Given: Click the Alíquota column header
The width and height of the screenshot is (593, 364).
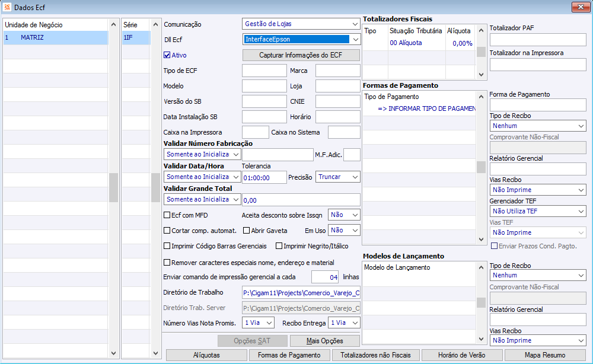Looking at the screenshot, I should 459,31.
